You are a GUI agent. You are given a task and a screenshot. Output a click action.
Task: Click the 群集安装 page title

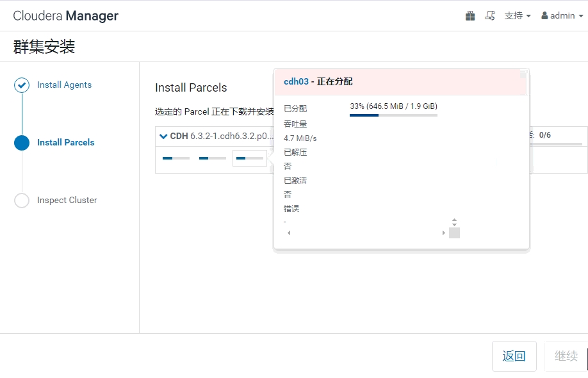[x=44, y=47]
